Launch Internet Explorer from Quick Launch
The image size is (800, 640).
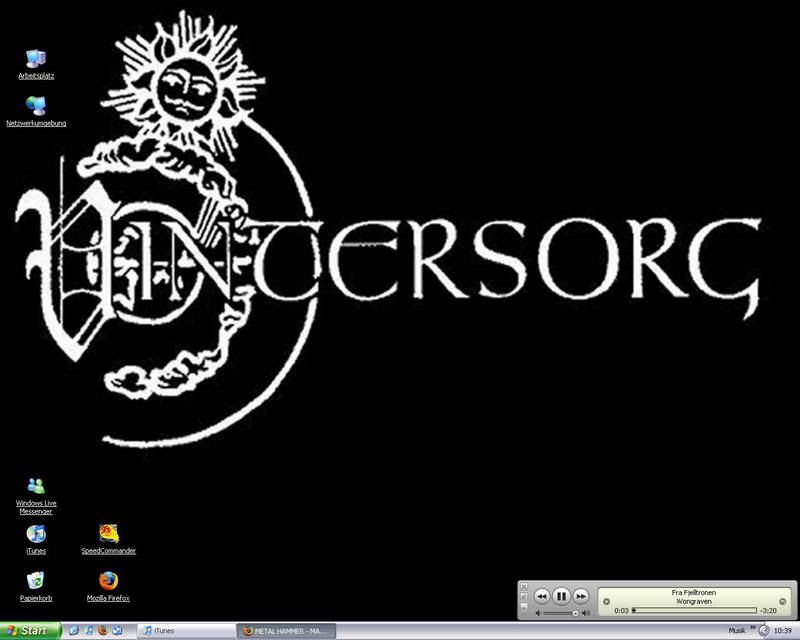coord(73,631)
